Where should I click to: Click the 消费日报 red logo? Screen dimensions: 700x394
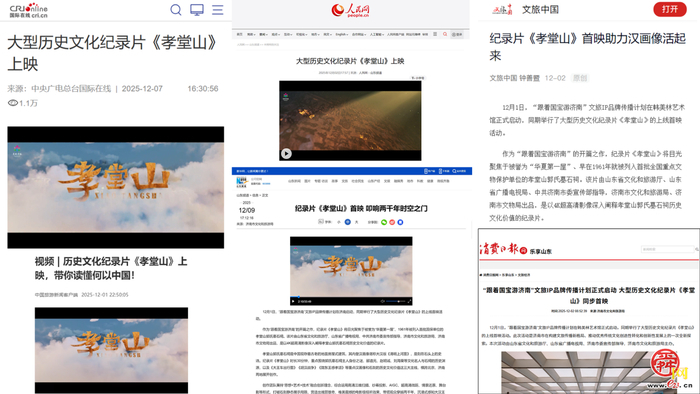click(504, 250)
